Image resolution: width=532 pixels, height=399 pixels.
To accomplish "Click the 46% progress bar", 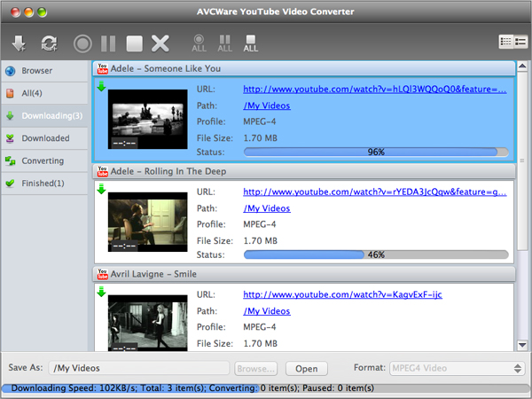I will pos(376,254).
